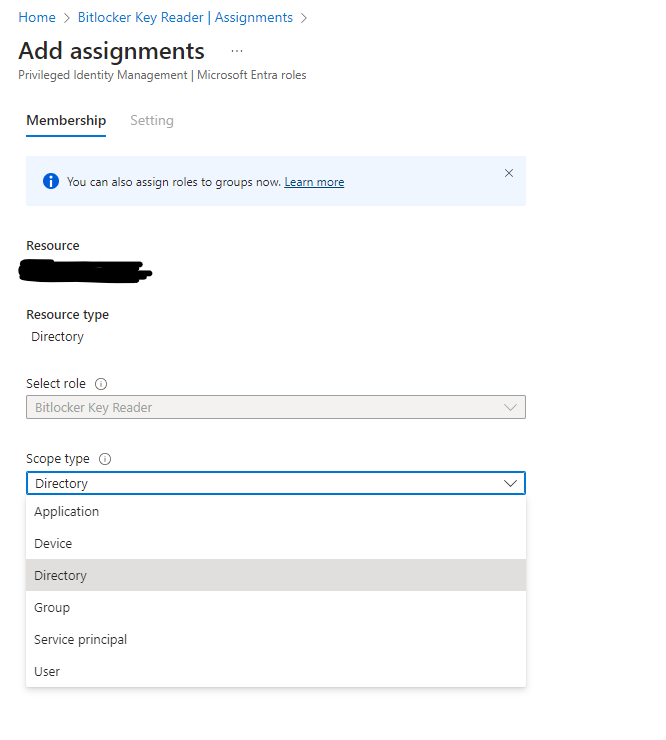Dismiss the groups info banner

click(x=508, y=173)
